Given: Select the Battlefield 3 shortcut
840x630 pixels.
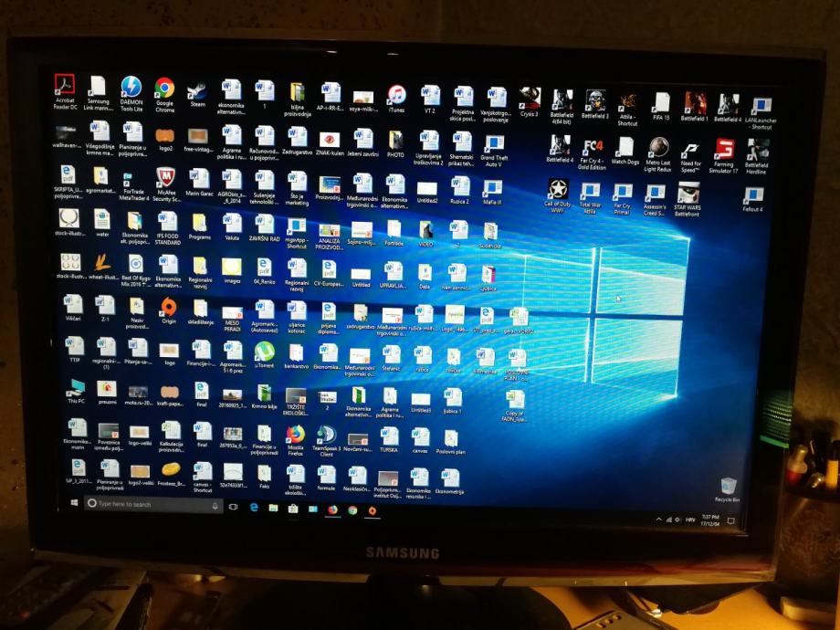Looking at the screenshot, I should pos(595,104).
